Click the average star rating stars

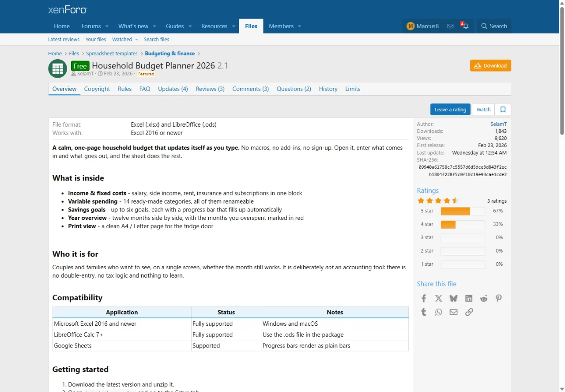pyautogui.click(x=438, y=201)
